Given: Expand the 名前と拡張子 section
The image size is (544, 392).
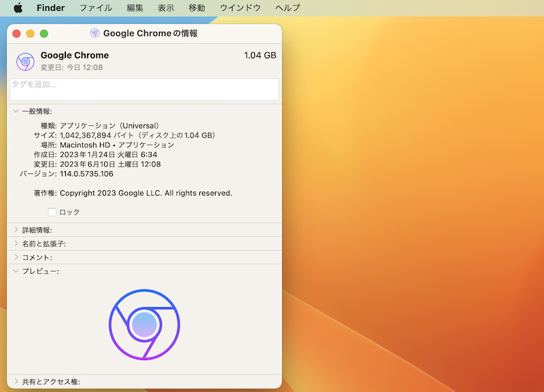Looking at the screenshot, I should [16, 244].
